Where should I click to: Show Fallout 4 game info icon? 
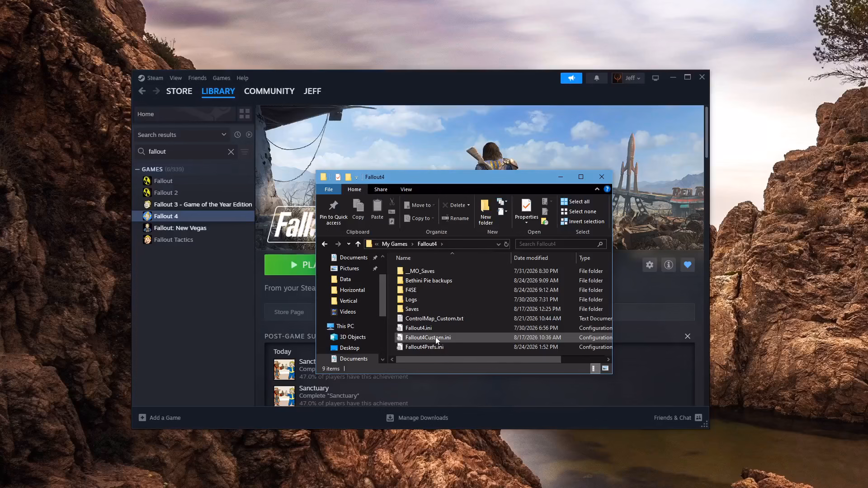click(x=669, y=265)
